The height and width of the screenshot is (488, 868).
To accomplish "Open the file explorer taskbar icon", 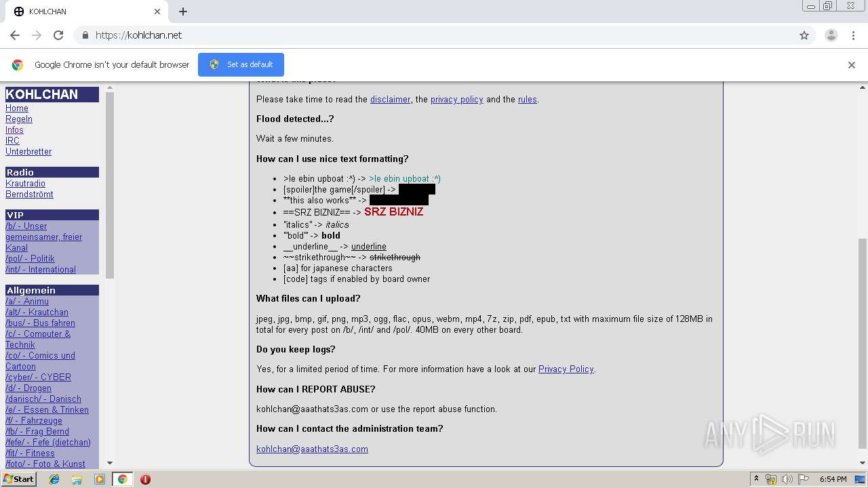I will pyautogui.click(x=77, y=479).
